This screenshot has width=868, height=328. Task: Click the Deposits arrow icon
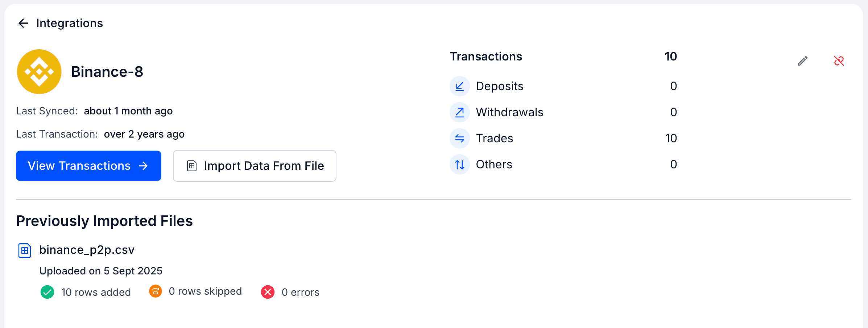pyautogui.click(x=459, y=86)
